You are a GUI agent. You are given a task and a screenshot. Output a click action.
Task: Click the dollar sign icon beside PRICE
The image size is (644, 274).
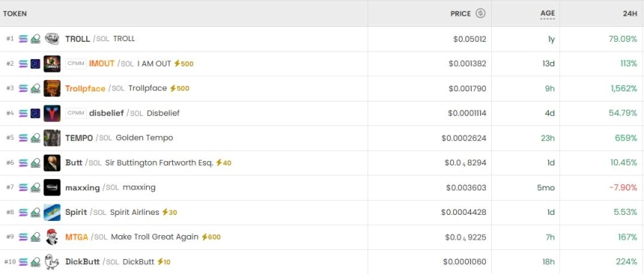[x=480, y=13]
